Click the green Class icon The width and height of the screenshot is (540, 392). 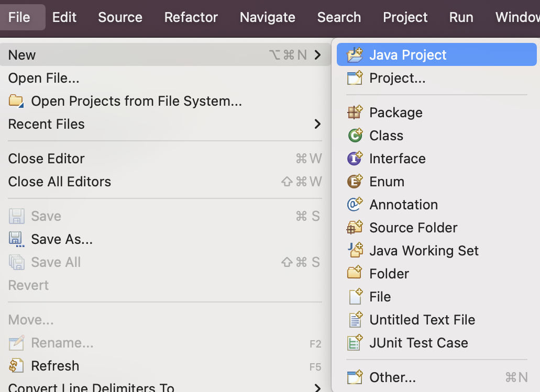coord(355,136)
